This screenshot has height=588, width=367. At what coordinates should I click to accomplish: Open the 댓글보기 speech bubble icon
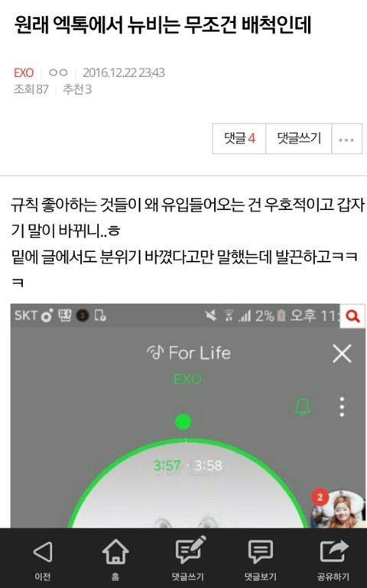click(x=260, y=551)
